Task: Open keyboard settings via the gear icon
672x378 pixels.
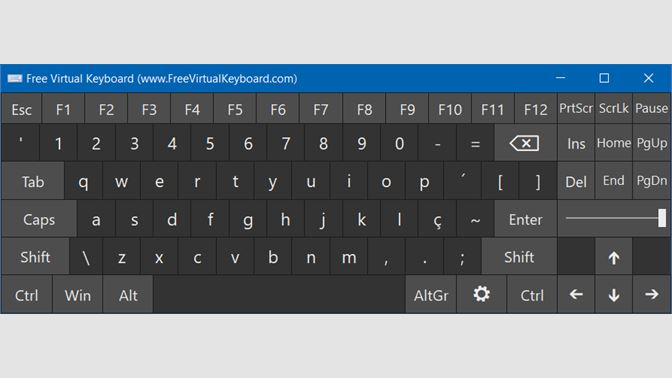Action: click(x=481, y=294)
